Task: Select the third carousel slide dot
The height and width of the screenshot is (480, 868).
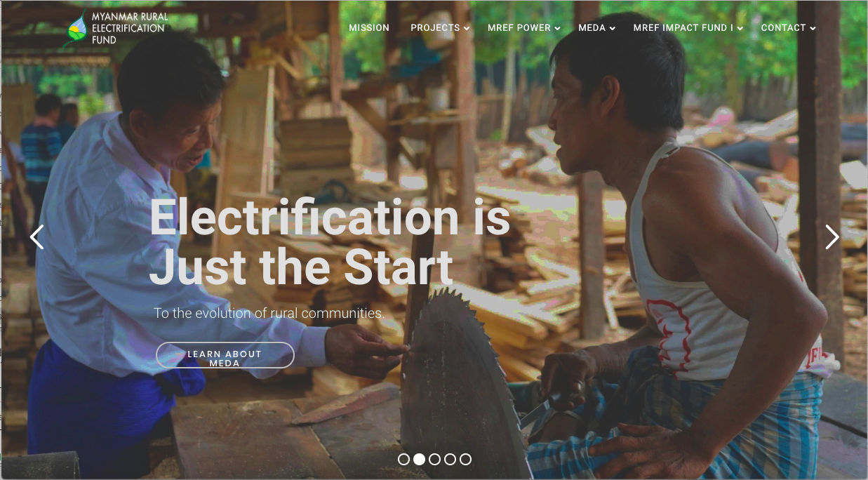Action: [434, 459]
